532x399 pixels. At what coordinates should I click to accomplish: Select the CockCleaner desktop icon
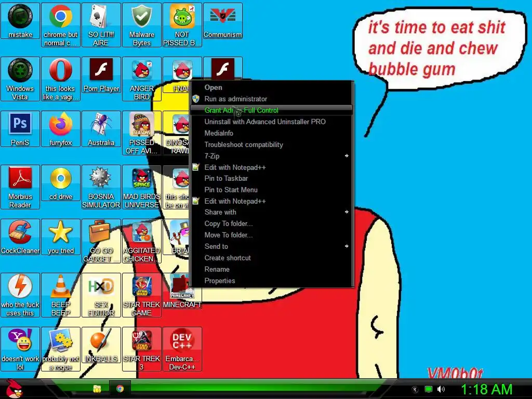20,237
